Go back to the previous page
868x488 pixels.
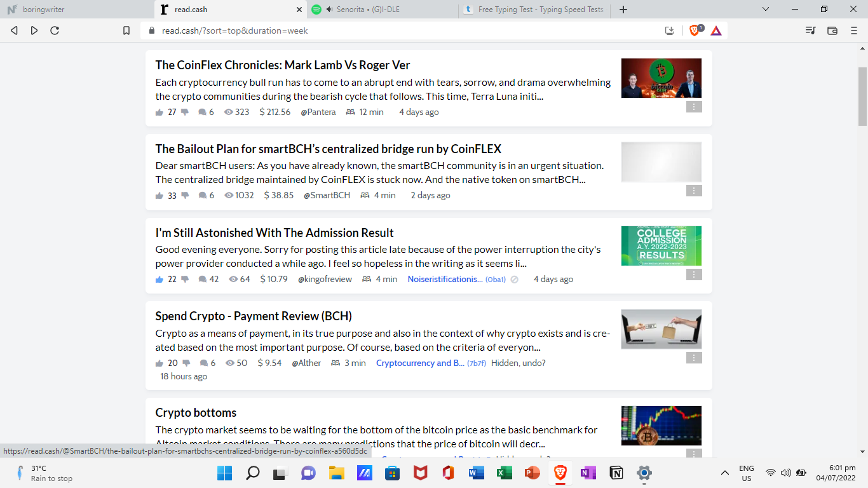point(14,30)
